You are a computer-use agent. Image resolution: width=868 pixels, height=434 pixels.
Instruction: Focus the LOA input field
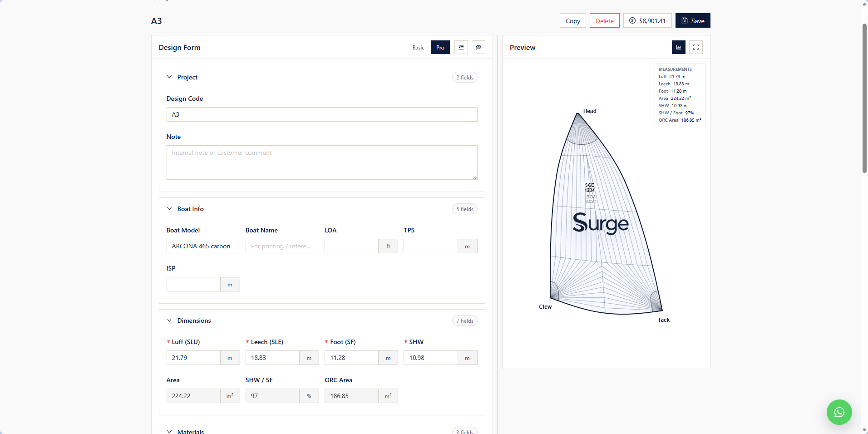coord(351,246)
